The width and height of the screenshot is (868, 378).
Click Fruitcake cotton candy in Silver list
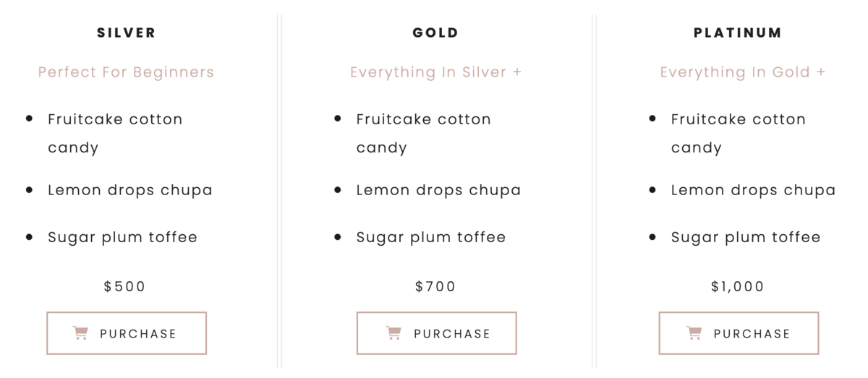pos(115,133)
